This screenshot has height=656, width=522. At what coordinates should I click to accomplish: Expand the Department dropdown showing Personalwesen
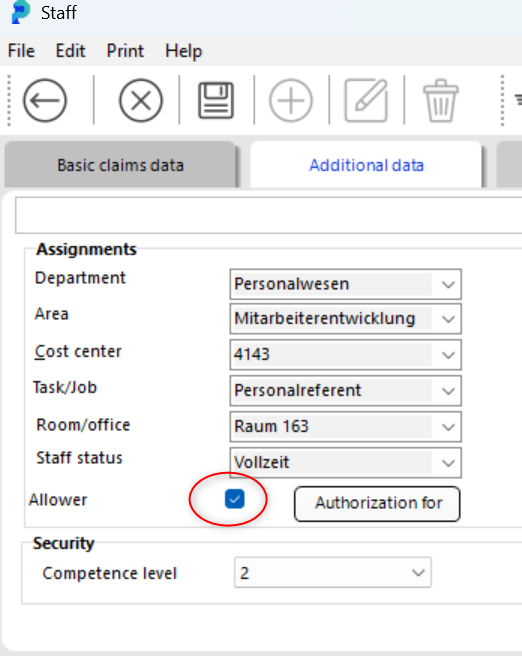tap(345, 284)
